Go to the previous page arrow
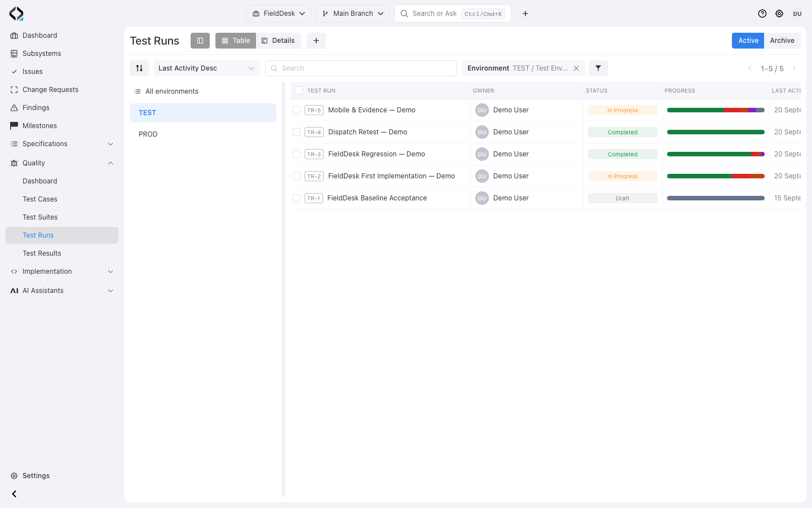The width and height of the screenshot is (812, 508). (x=750, y=68)
